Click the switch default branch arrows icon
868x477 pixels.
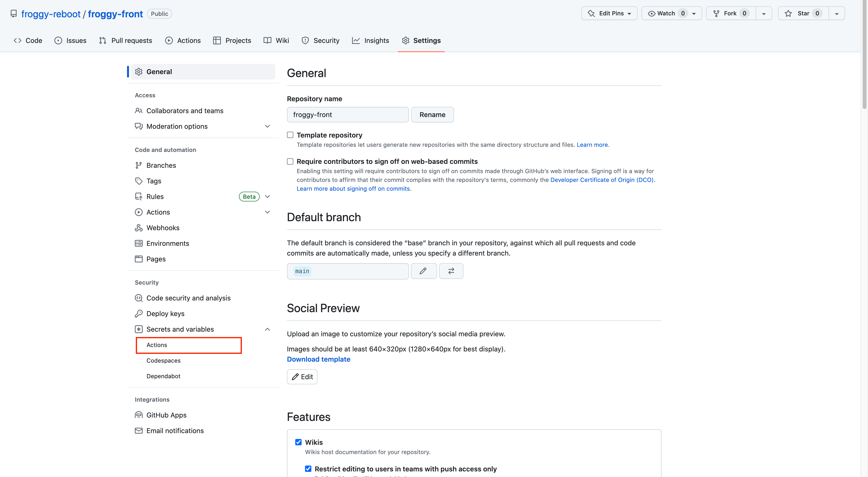(451, 271)
